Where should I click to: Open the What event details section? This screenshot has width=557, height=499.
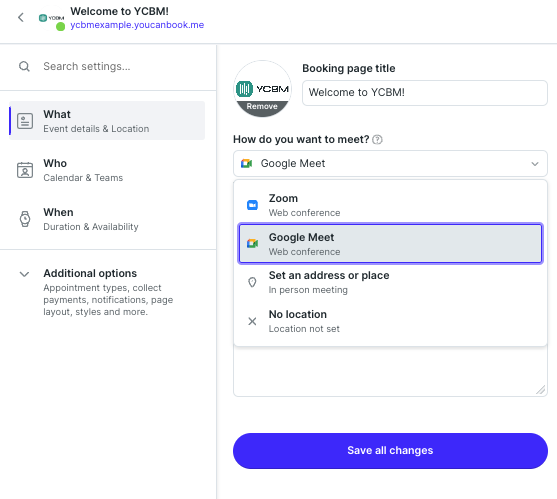click(107, 121)
